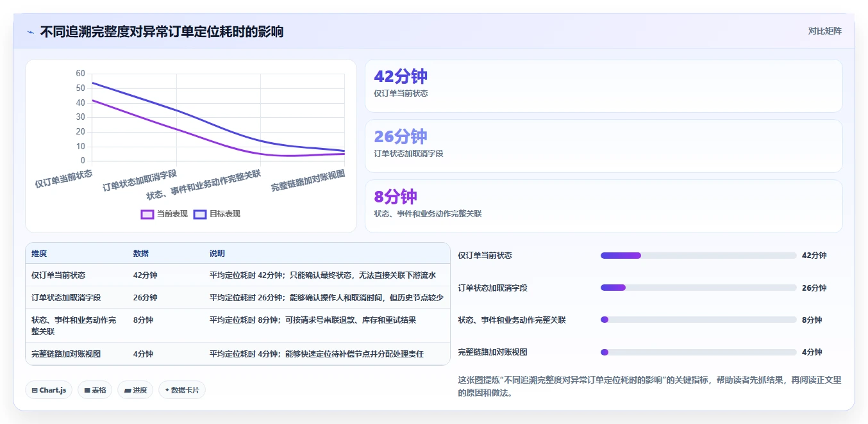Click card caption 订单状态加取消字段 under 26分钟

tap(408, 154)
